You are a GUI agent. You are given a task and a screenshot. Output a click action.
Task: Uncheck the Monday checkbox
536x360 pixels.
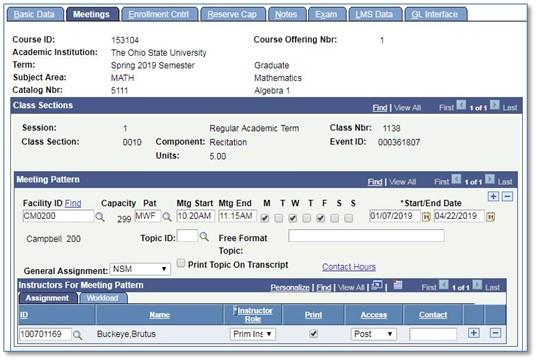coord(265,218)
